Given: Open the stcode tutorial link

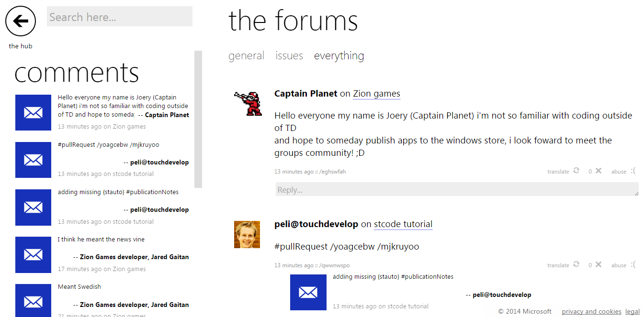Looking at the screenshot, I should coord(403,224).
